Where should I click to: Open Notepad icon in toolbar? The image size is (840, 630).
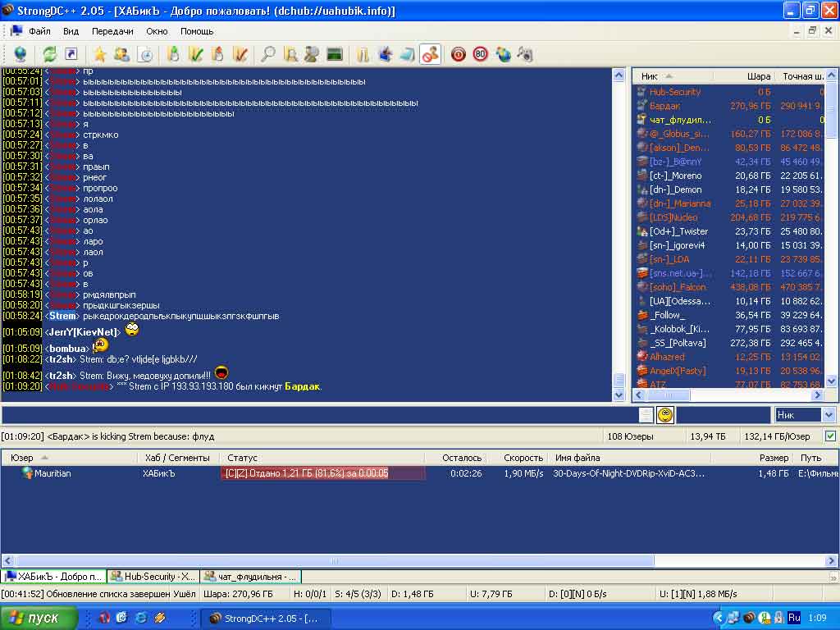coord(408,54)
